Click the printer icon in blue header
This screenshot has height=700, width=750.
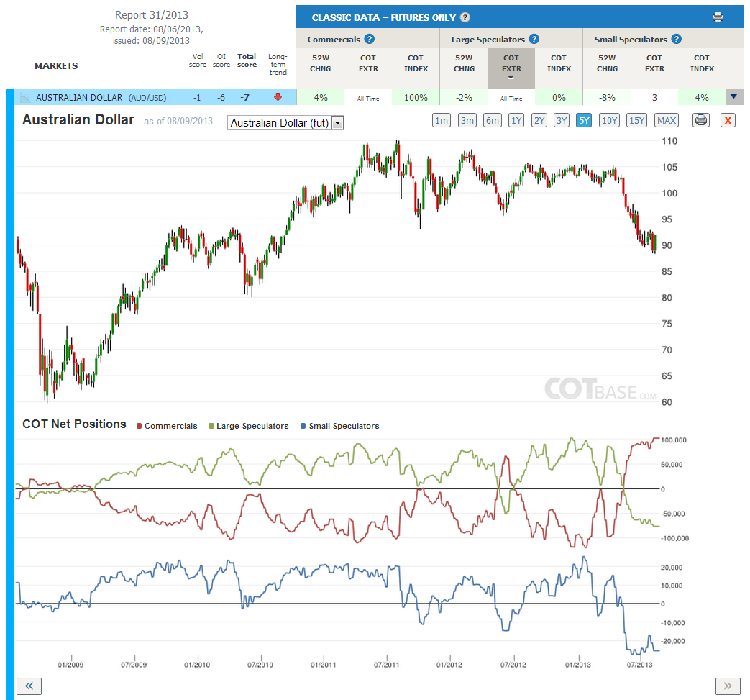[x=718, y=17]
